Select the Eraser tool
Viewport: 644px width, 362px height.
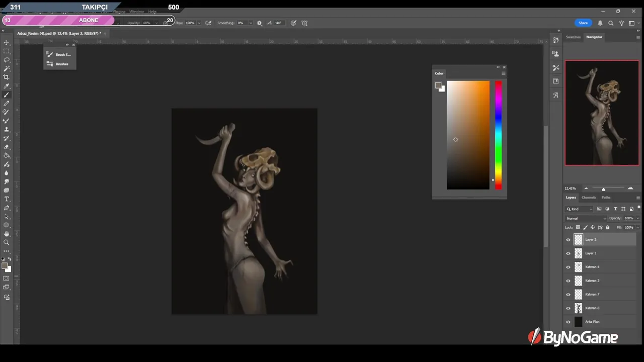pyautogui.click(x=7, y=147)
